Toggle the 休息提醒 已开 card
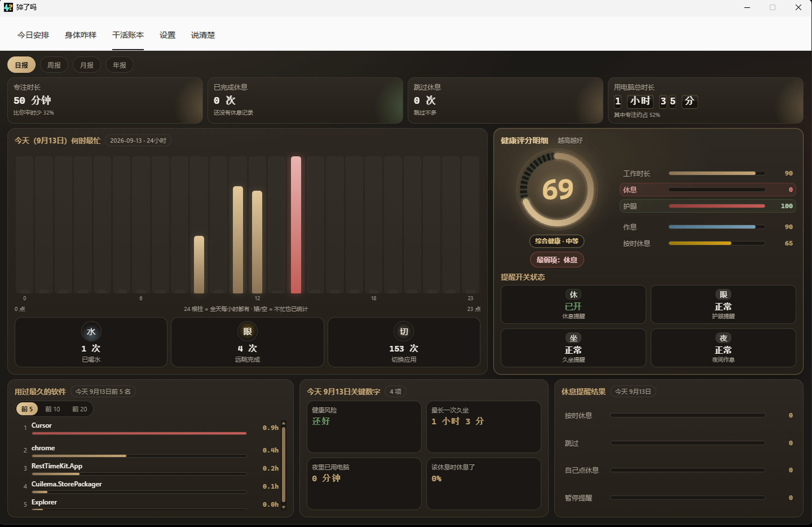The height and width of the screenshot is (527, 812). pyautogui.click(x=573, y=304)
